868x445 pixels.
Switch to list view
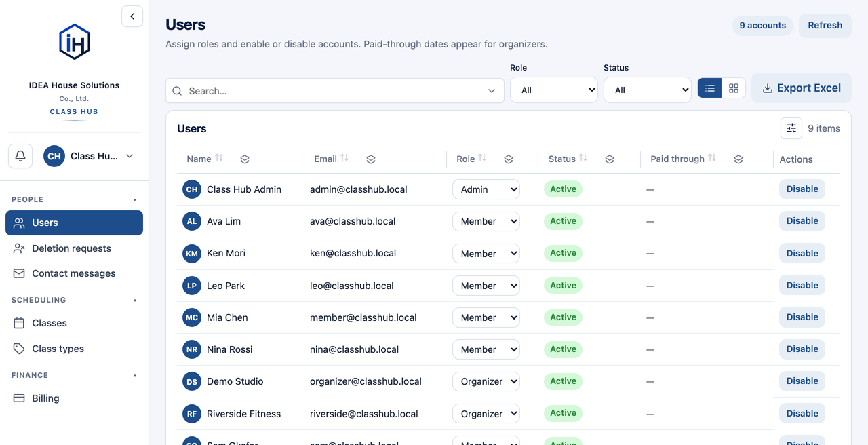click(x=709, y=88)
